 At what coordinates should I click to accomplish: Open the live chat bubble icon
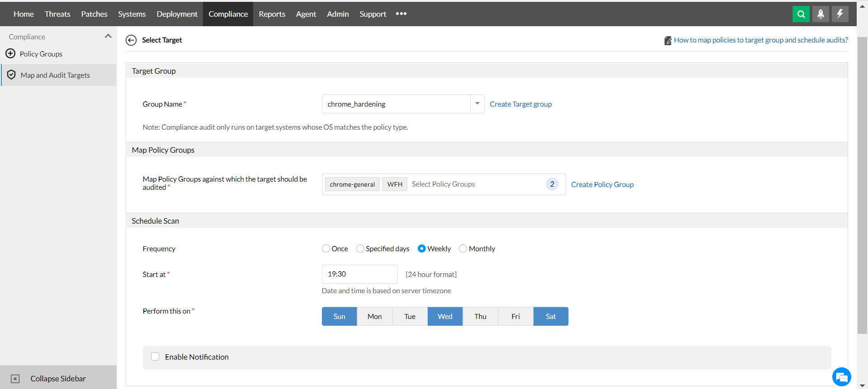(x=841, y=377)
